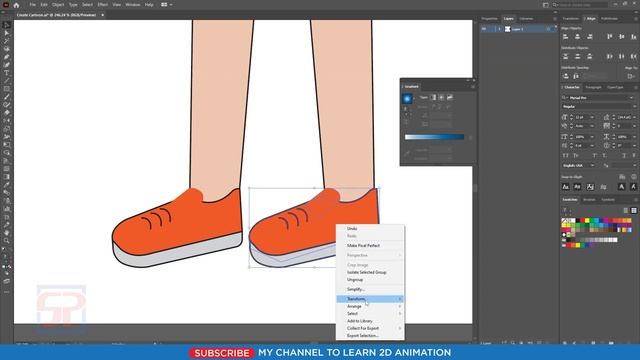Screen dimensions: 640x360
Task: Select the Selection tool in toolbar
Action: [7, 25]
